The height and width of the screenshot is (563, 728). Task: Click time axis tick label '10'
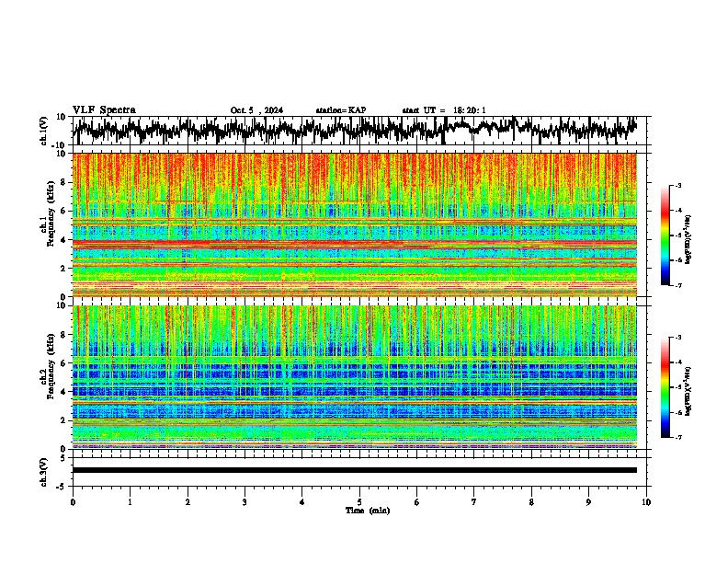tap(646, 502)
